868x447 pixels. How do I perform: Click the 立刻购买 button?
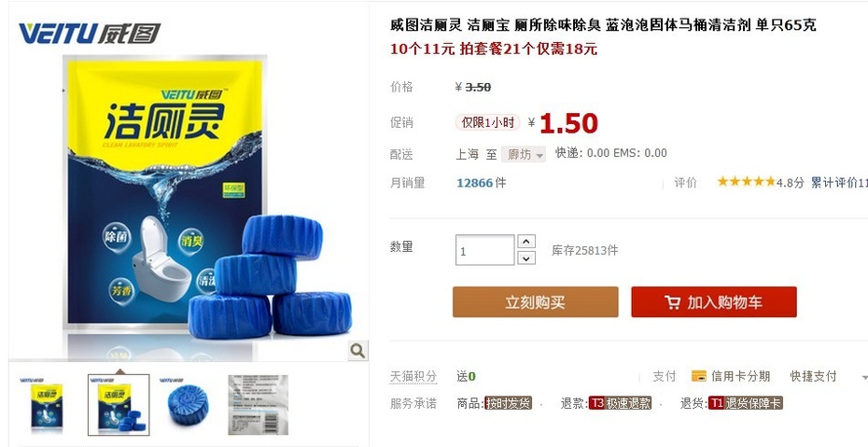536,302
